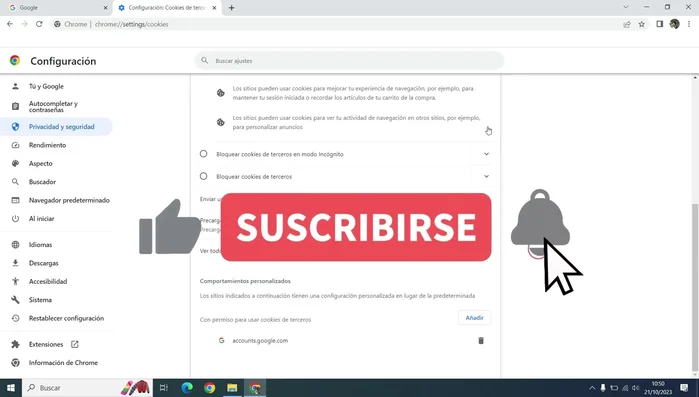Bookmark this page with star icon
Viewport: 699px width, 397px height.
641,24
